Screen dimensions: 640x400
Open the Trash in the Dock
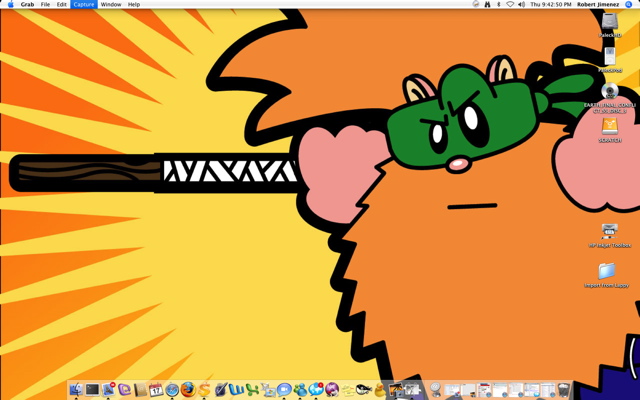(564, 390)
